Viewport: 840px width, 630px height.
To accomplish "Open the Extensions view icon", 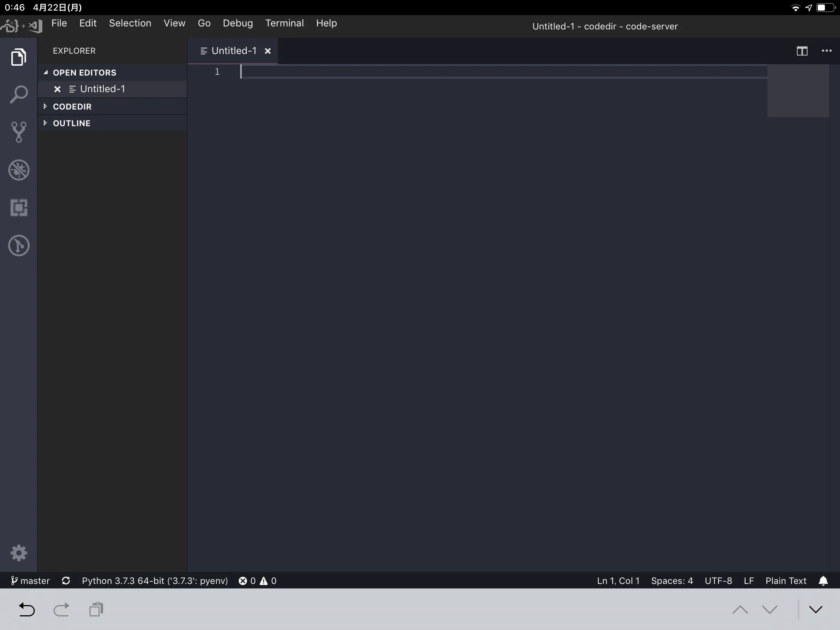I will [x=19, y=207].
